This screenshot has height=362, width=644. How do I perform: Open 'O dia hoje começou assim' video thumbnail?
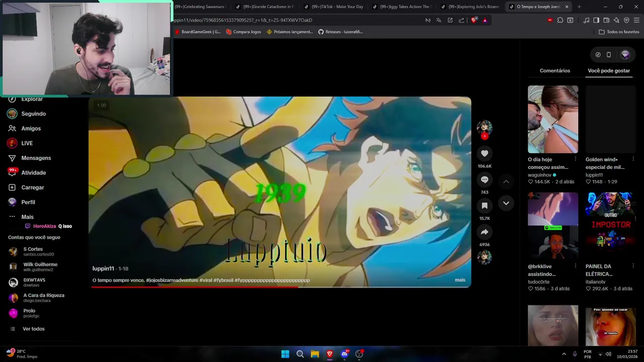click(553, 119)
